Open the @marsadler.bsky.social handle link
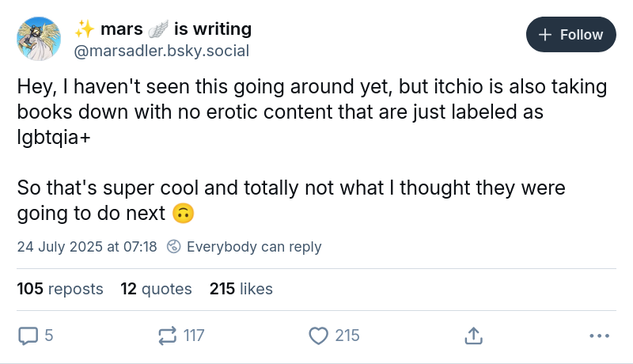The width and height of the screenshot is (633, 364). coord(161,51)
